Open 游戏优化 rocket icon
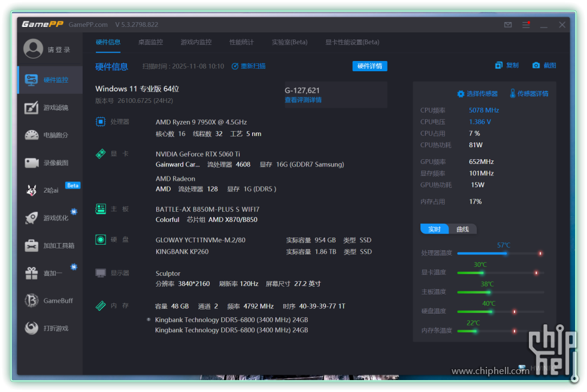Screen dimensions: 587x392 pyautogui.click(x=32, y=218)
